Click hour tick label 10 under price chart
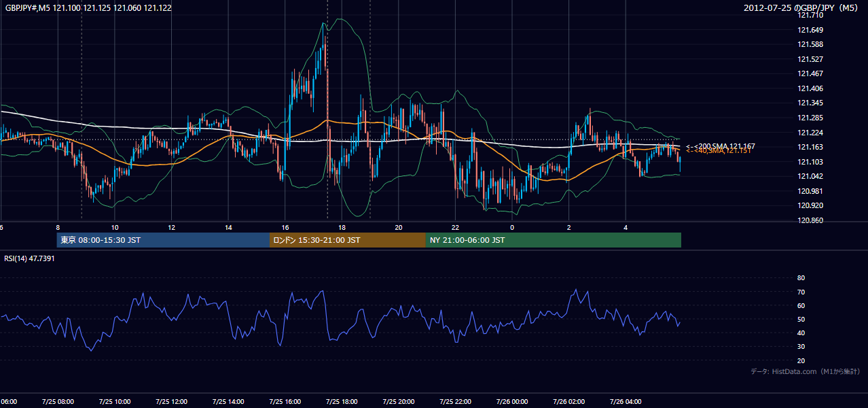 (x=115, y=227)
